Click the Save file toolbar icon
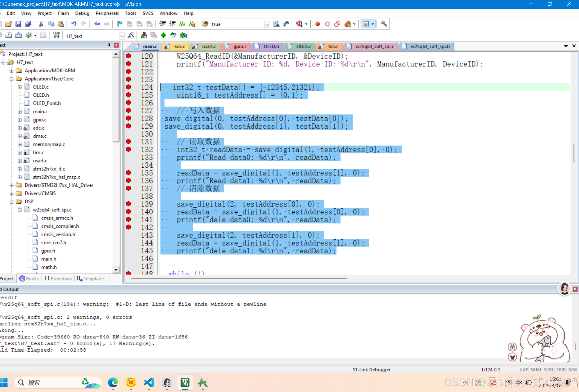 pyautogui.click(x=18, y=24)
